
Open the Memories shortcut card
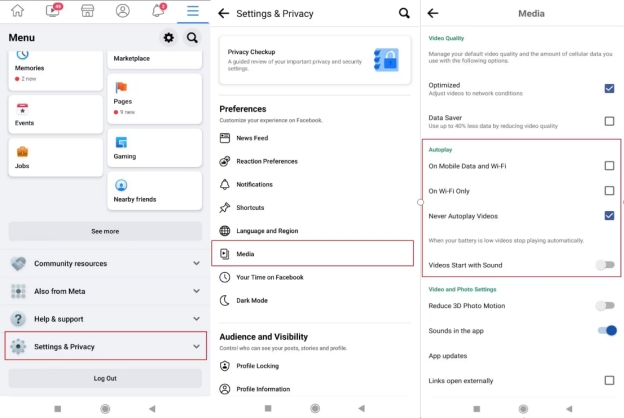(x=55, y=70)
